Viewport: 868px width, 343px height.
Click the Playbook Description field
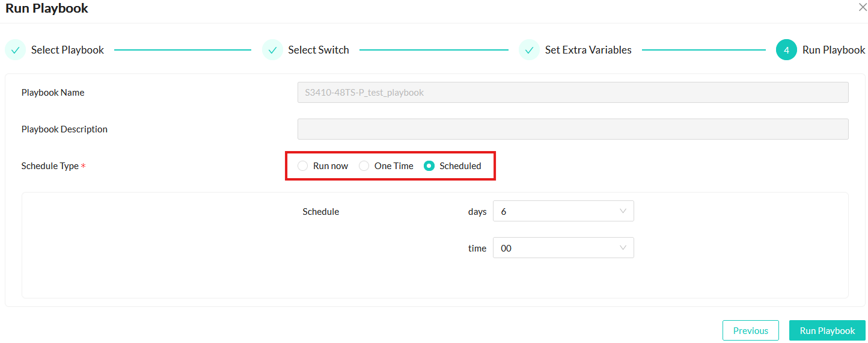pos(572,129)
